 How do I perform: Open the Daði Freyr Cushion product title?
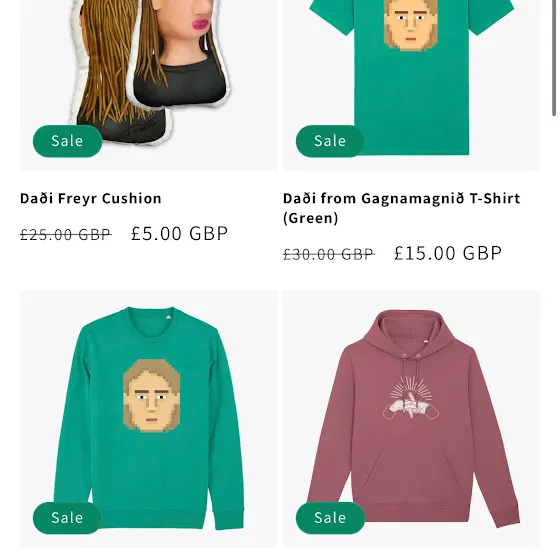91,198
